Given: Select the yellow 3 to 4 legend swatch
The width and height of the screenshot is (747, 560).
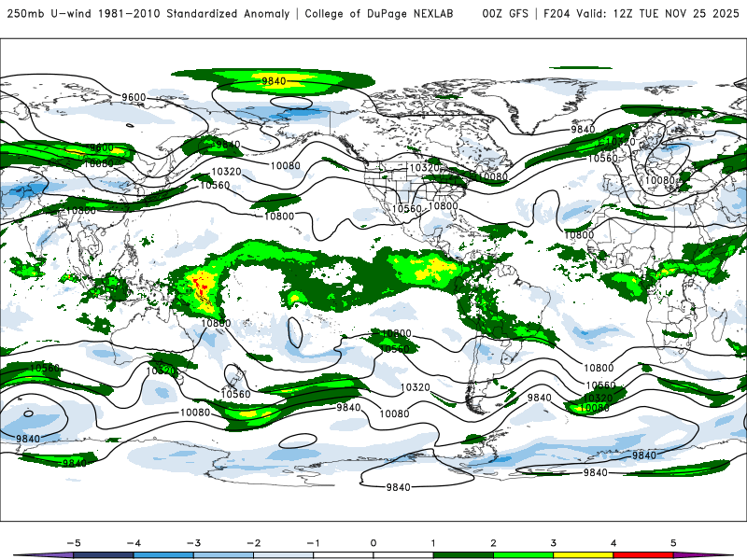Looking at the screenshot, I should coord(583,555).
